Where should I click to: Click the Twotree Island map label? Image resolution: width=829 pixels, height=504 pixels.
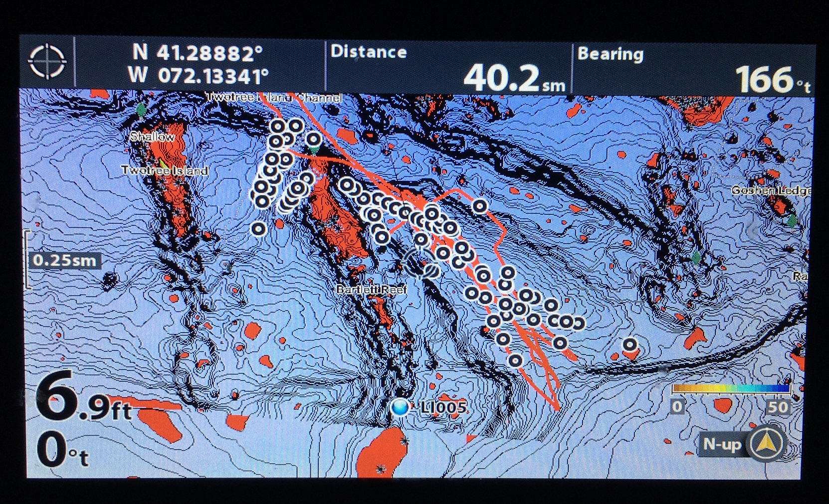click(165, 170)
